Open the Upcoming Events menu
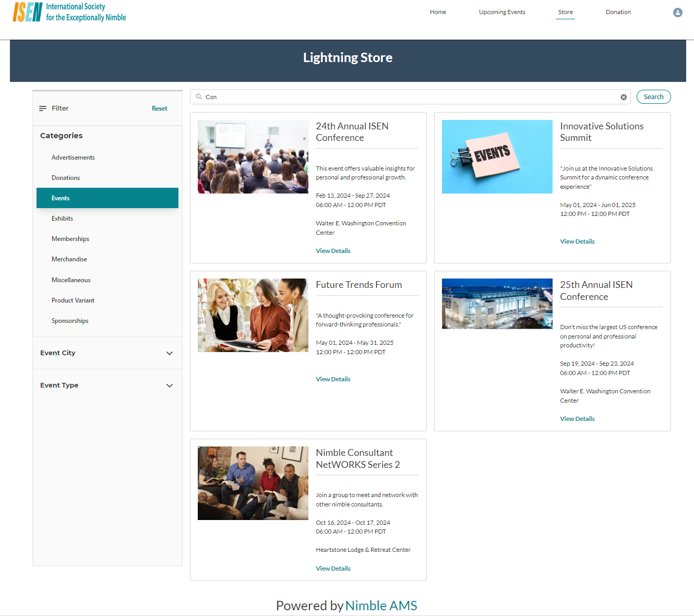This screenshot has width=694, height=616. pos(501,12)
